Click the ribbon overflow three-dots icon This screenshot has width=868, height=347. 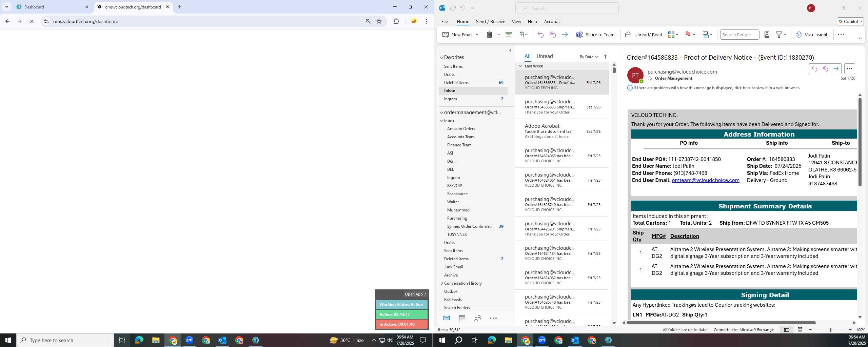(x=841, y=35)
